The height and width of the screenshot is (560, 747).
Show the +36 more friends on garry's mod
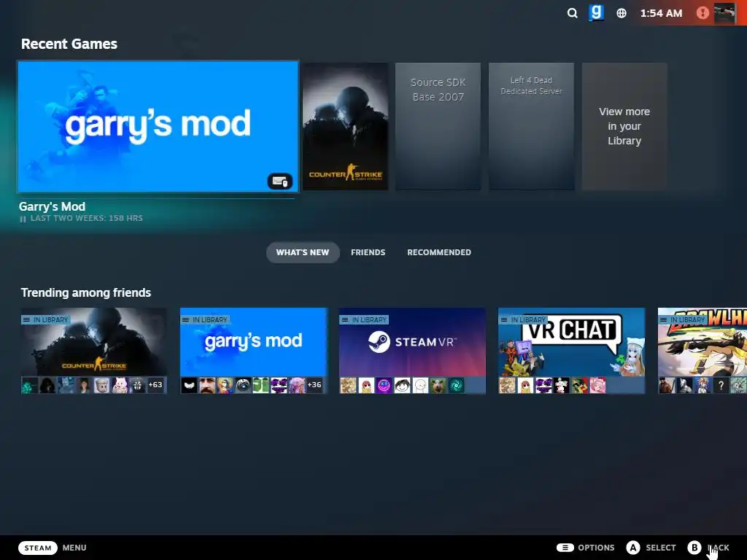(x=314, y=385)
